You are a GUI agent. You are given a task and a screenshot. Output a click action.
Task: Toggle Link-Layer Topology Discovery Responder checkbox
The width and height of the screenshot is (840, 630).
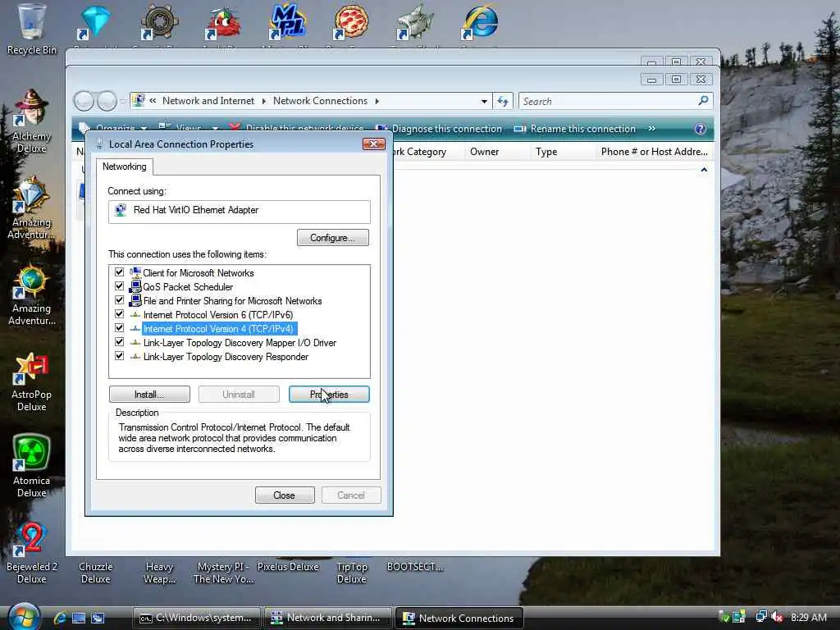pos(119,356)
